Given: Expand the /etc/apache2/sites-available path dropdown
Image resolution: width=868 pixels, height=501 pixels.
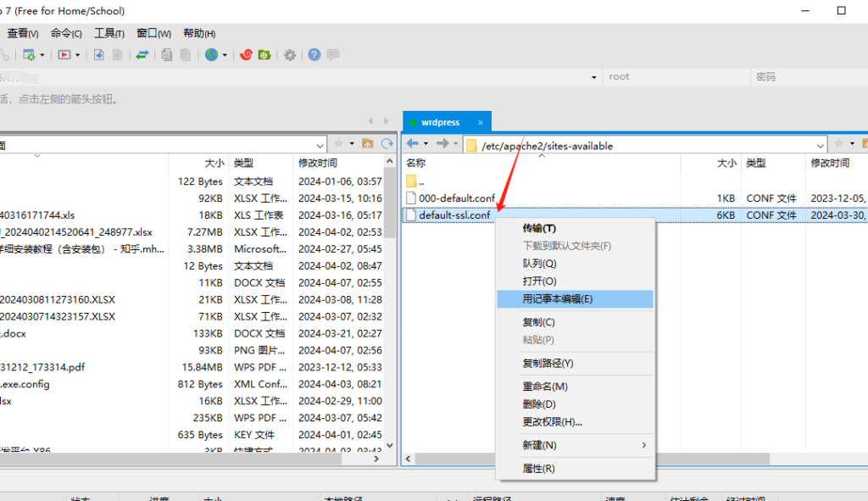Looking at the screenshot, I should click(x=820, y=146).
